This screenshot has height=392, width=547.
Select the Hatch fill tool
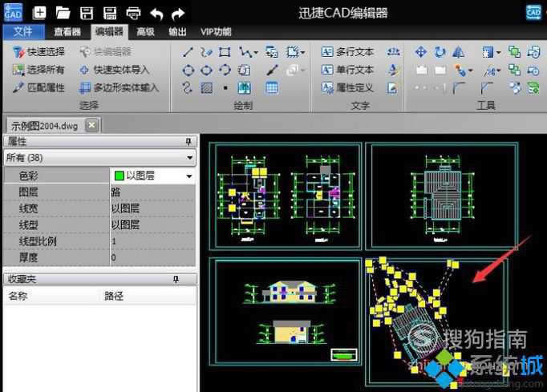pyautogui.click(x=206, y=88)
